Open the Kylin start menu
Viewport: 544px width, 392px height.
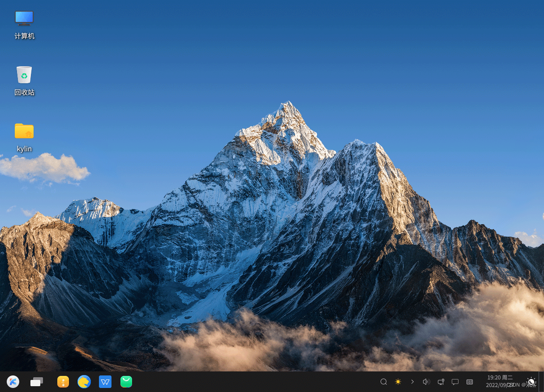tap(13, 382)
